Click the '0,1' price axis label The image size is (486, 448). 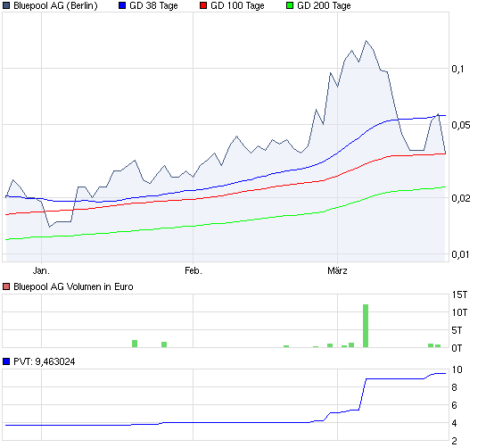[457, 69]
